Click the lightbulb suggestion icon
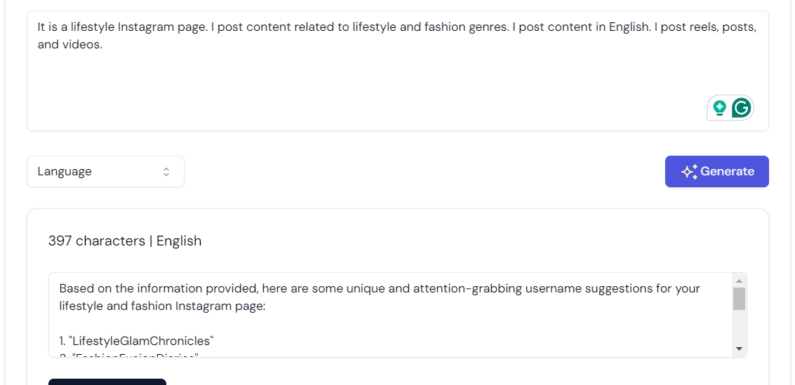 point(719,108)
